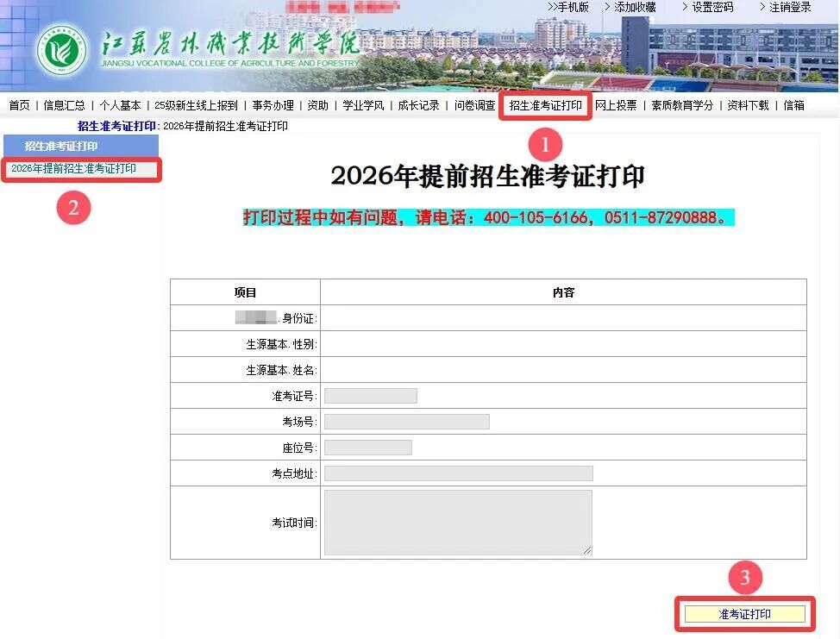Click the 添加收藏 link
840x639 pixels.
[635, 7]
